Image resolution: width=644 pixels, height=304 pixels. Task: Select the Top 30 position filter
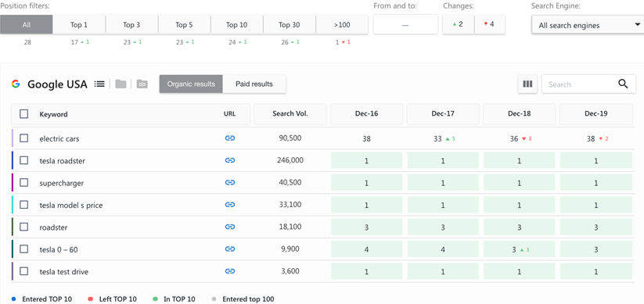tap(290, 24)
